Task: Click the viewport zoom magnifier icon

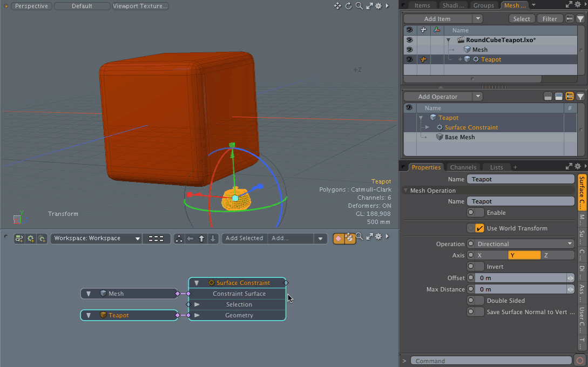Action: pyautogui.click(x=359, y=6)
